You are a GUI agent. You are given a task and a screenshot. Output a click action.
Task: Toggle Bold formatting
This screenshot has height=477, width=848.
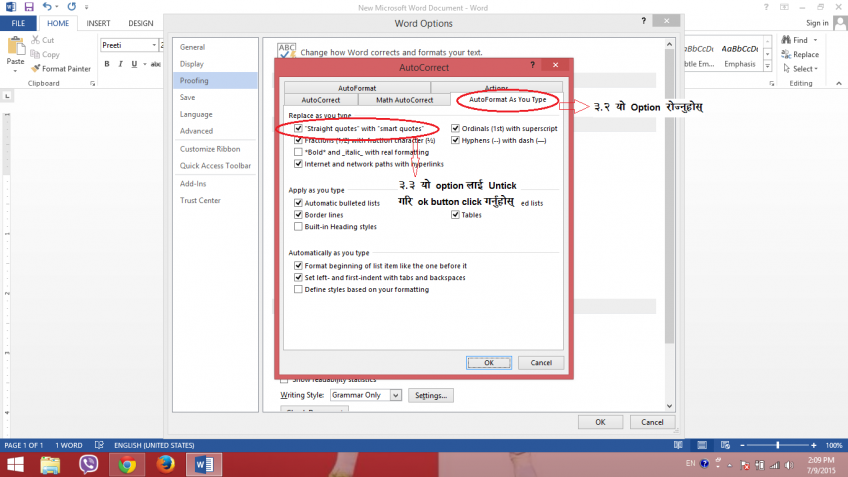point(107,64)
